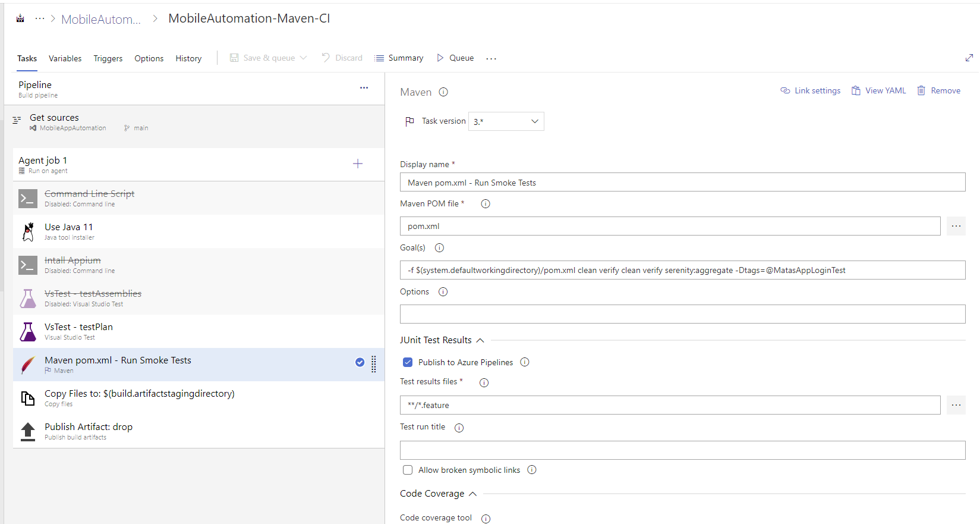Click the Discard button

(342, 58)
